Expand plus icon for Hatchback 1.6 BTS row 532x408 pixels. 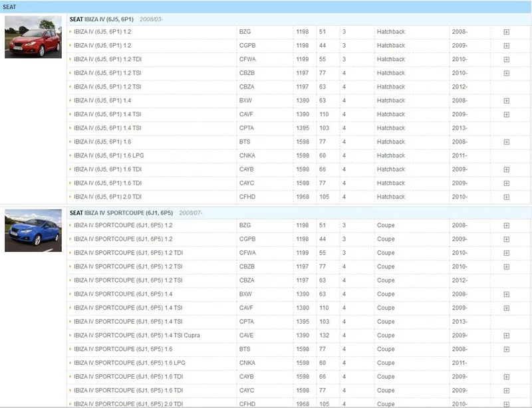506,142
